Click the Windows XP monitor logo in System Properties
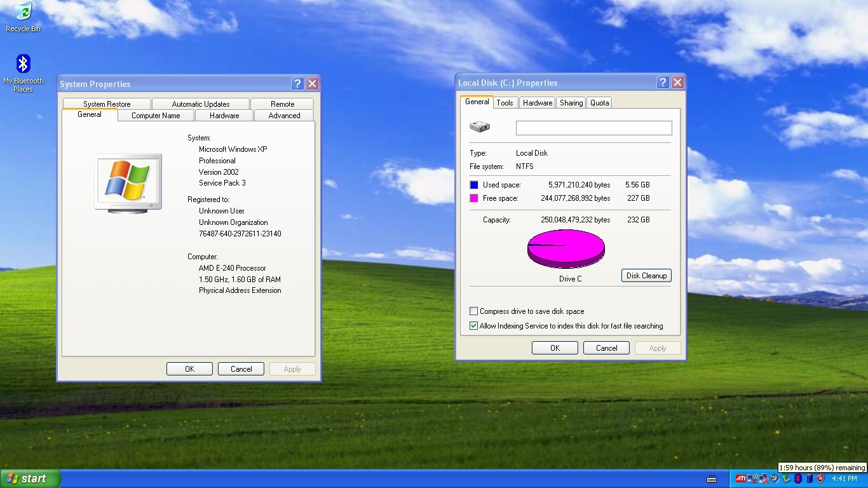Viewport: 868px width, 488px height. pyautogui.click(x=128, y=183)
